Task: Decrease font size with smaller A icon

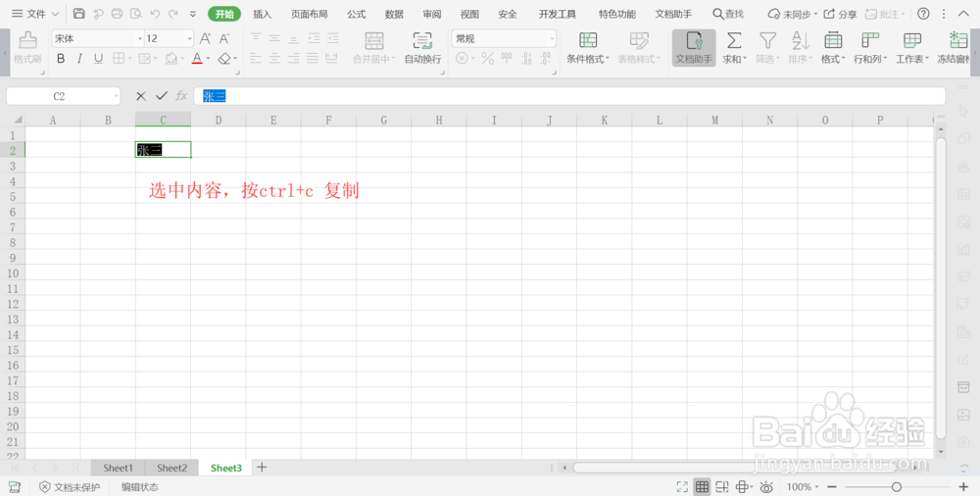Action: click(x=223, y=39)
